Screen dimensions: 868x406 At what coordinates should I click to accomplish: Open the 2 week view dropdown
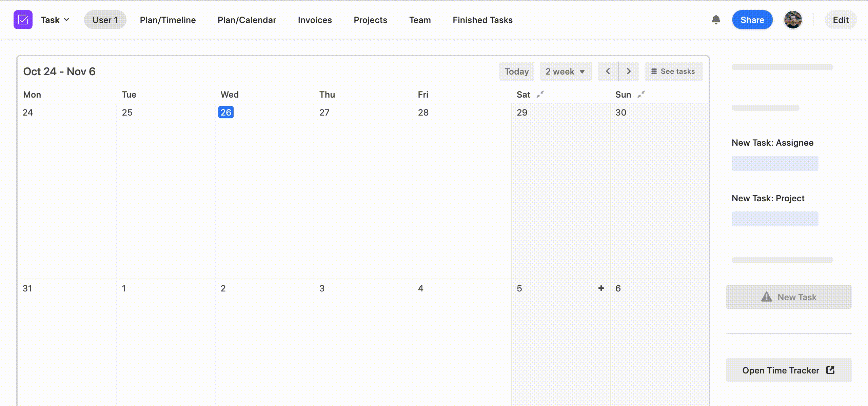coord(566,71)
